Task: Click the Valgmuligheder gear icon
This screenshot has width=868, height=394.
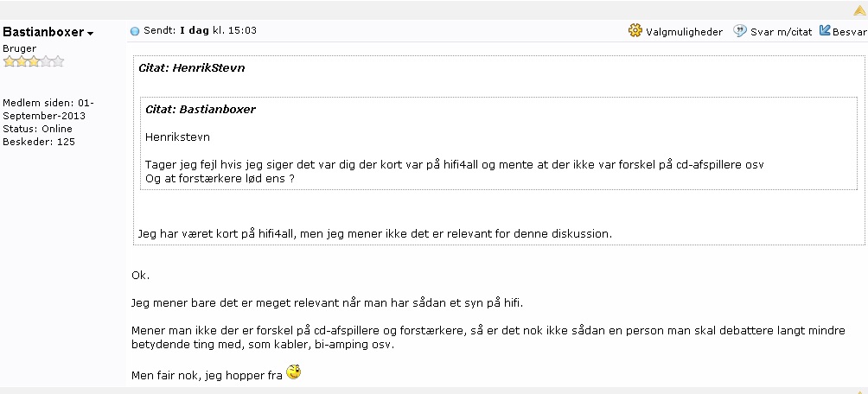Action: pyautogui.click(x=635, y=30)
